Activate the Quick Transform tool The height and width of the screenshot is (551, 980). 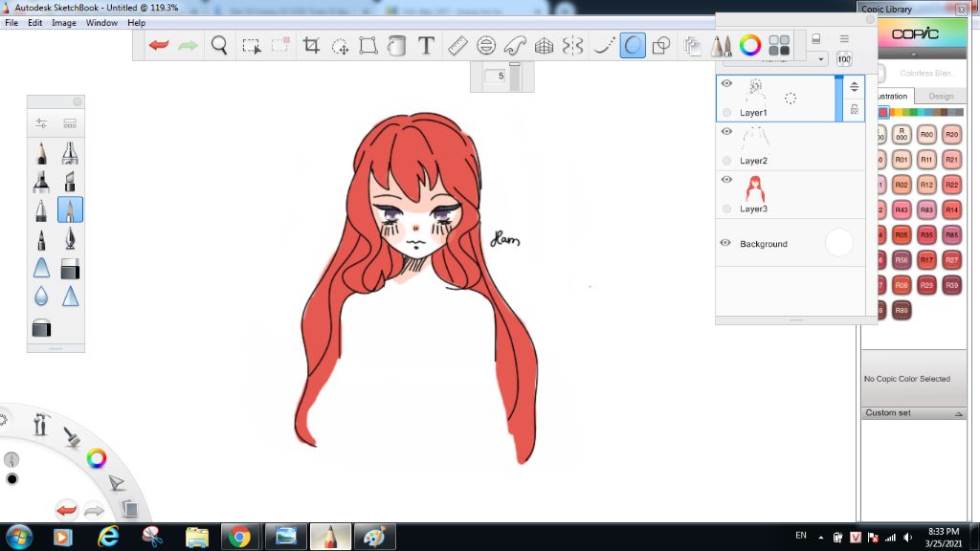pyautogui.click(x=340, y=46)
